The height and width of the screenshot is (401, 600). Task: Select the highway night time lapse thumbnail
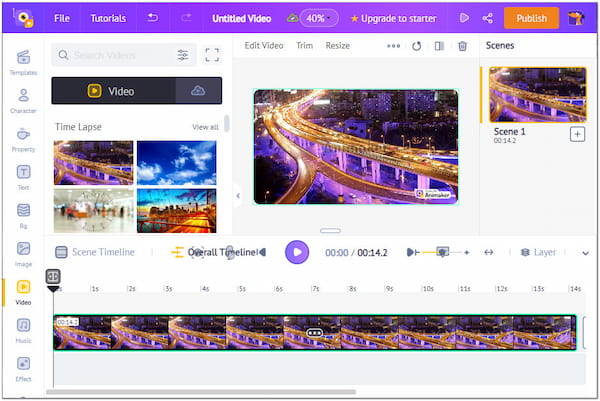[x=93, y=163]
